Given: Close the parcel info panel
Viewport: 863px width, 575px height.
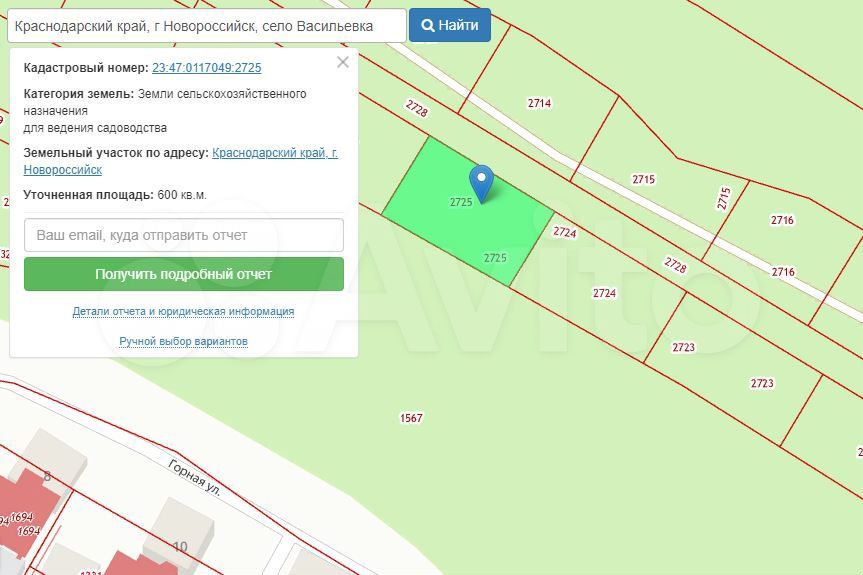Looking at the screenshot, I should pyautogui.click(x=343, y=62).
